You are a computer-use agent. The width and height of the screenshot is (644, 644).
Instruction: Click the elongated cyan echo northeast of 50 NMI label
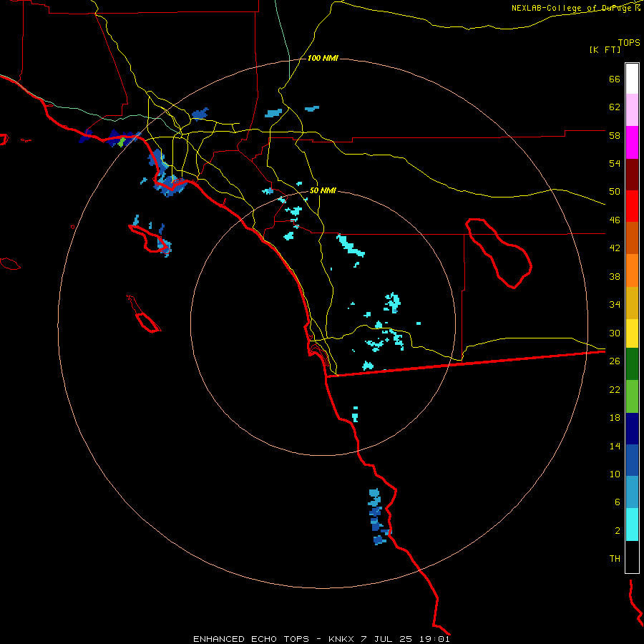(350, 245)
